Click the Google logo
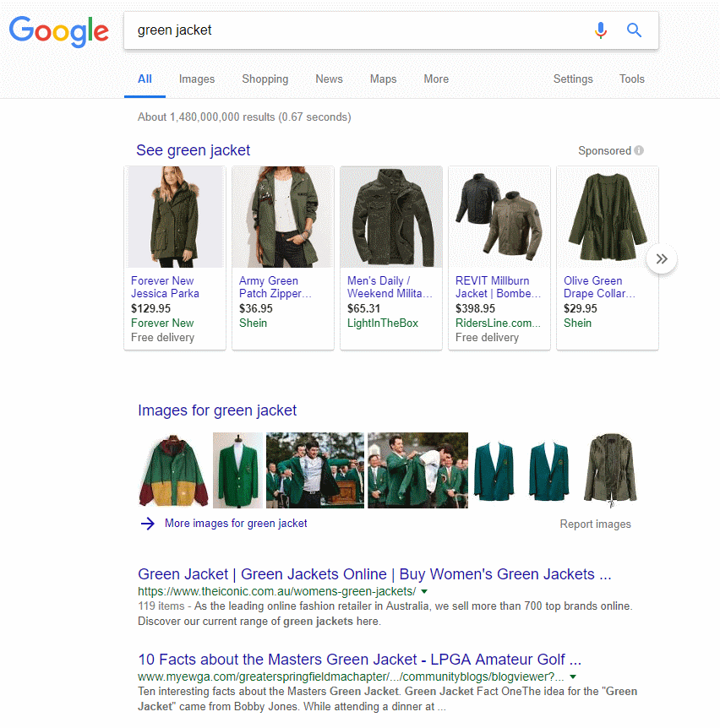Viewport: 720px width, 728px height. 59,31
